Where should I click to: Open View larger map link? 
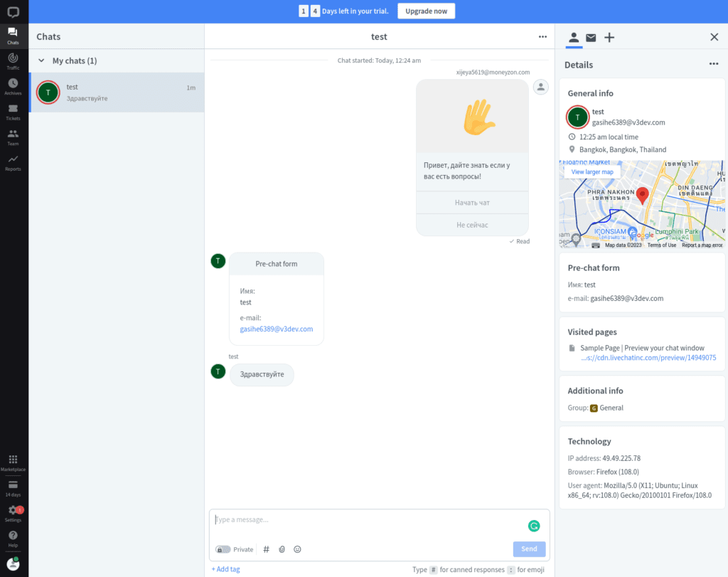click(591, 171)
